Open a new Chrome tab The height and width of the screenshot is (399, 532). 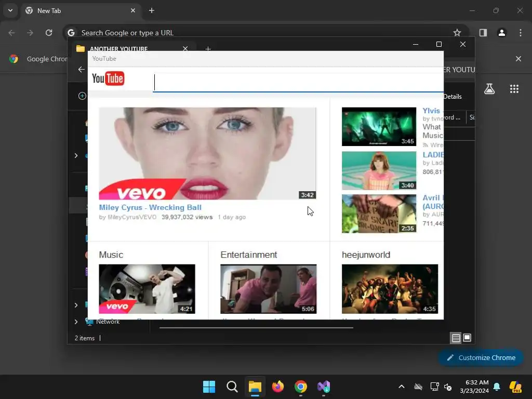click(152, 10)
